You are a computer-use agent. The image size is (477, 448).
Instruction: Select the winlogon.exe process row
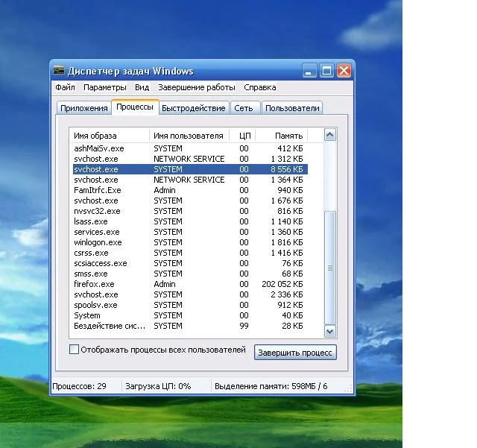(x=98, y=242)
